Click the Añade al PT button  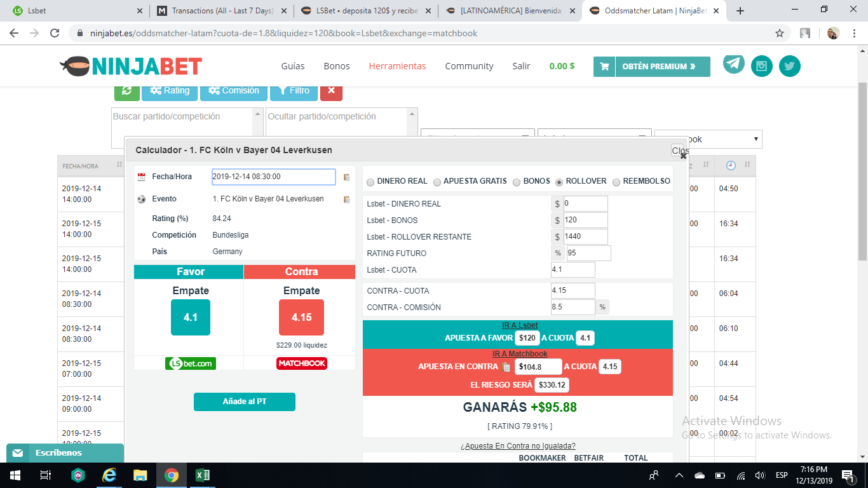(244, 402)
